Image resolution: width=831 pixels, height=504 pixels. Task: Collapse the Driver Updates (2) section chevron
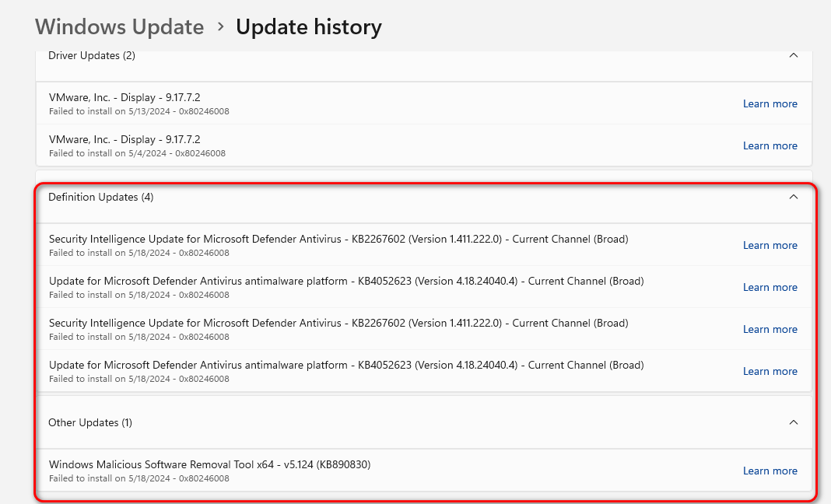click(794, 55)
